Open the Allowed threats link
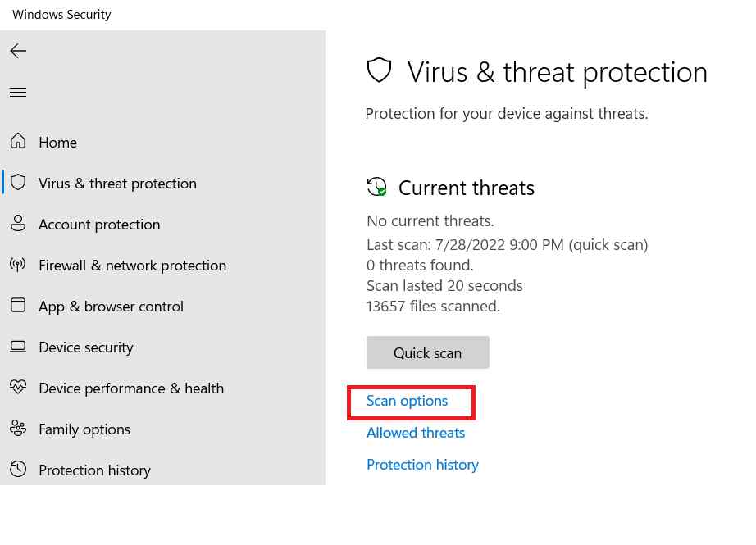 [x=416, y=433]
